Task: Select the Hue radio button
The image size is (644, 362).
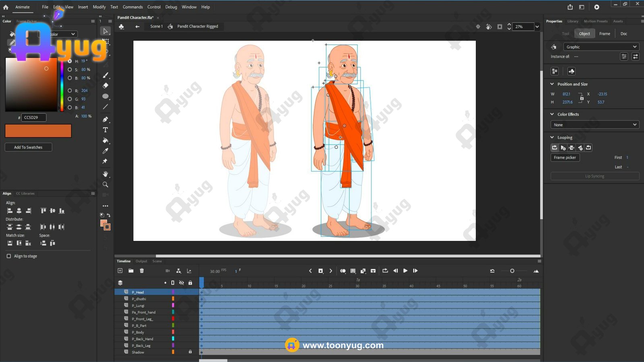Action: point(70,61)
